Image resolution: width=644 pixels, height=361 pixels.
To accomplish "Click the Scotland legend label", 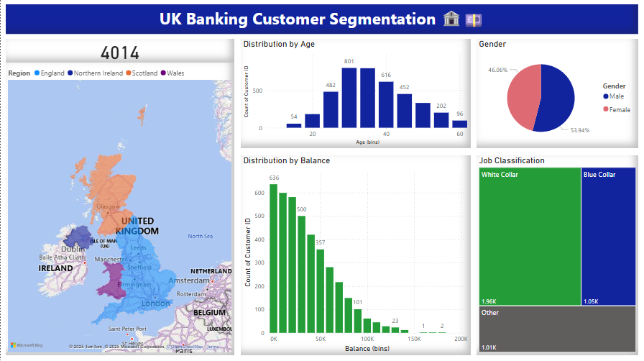I will pyautogui.click(x=144, y=73).
